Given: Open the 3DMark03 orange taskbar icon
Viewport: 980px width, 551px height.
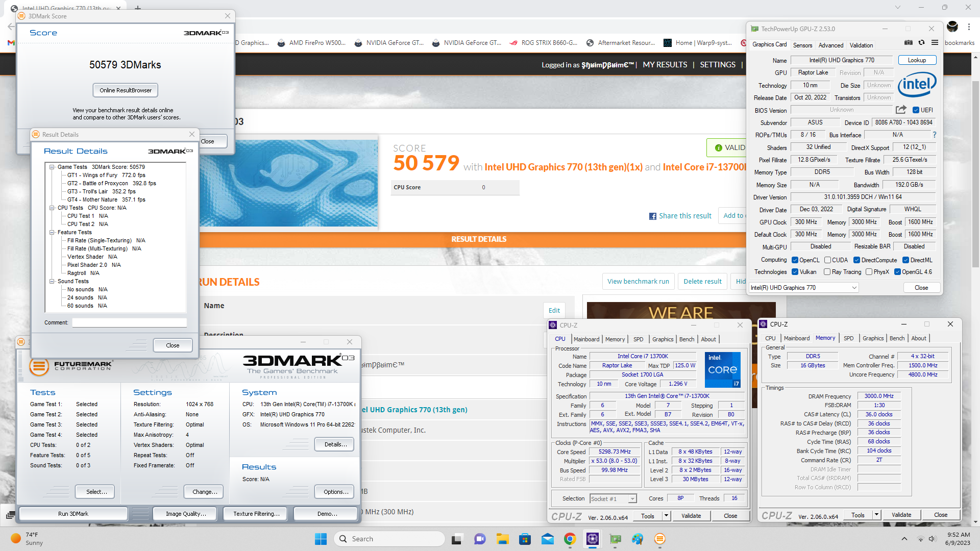Looking at the screenshot, I should (660, 539).
